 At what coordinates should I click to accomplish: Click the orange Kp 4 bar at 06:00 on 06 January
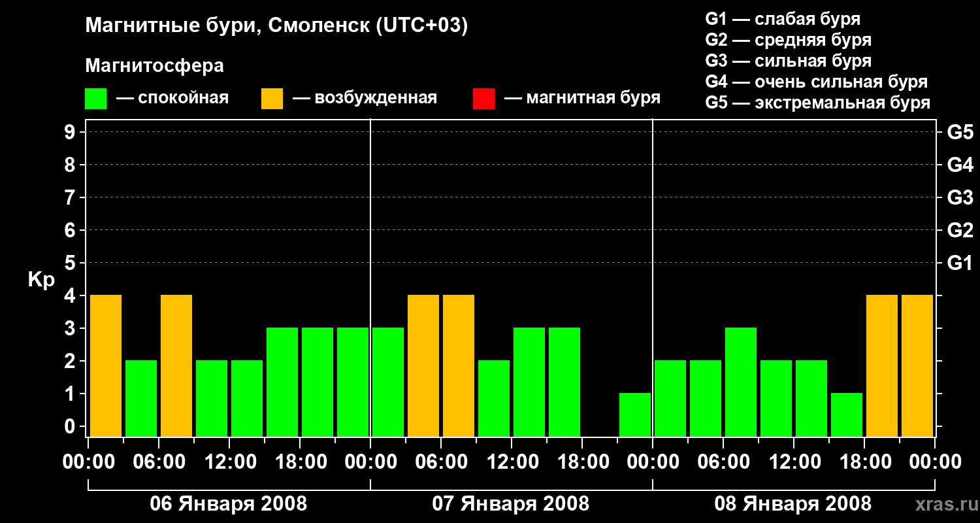(x=176, y=366)
